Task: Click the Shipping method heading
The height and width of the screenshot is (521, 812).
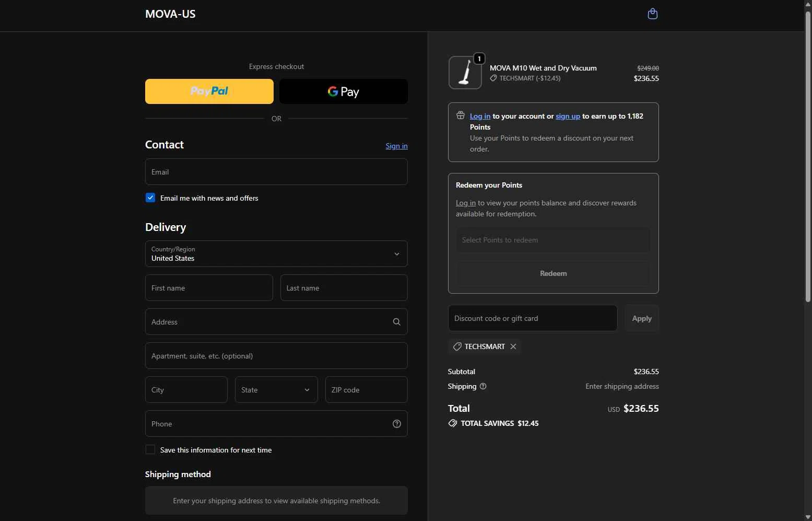Action: (178, 474)
